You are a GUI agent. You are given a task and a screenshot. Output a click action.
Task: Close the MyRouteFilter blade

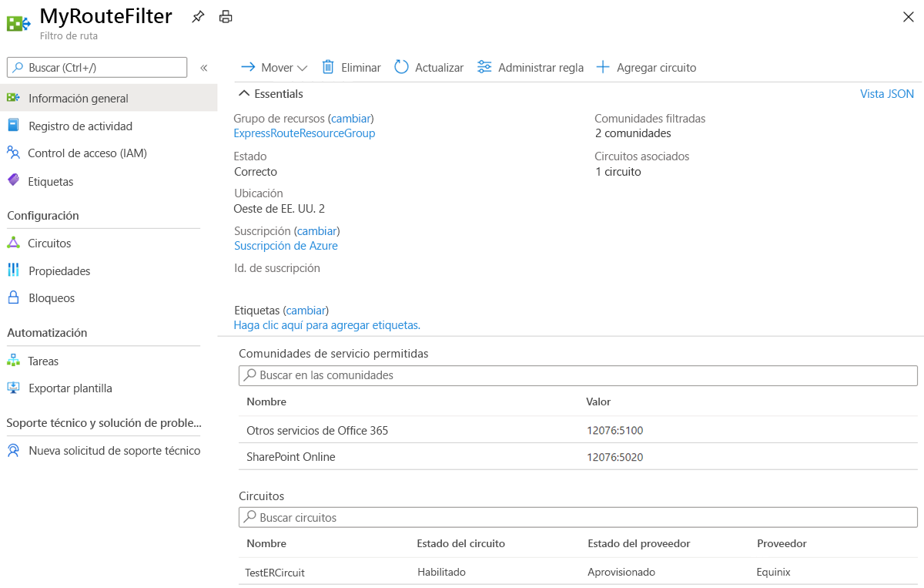click(x=909, y=17)
